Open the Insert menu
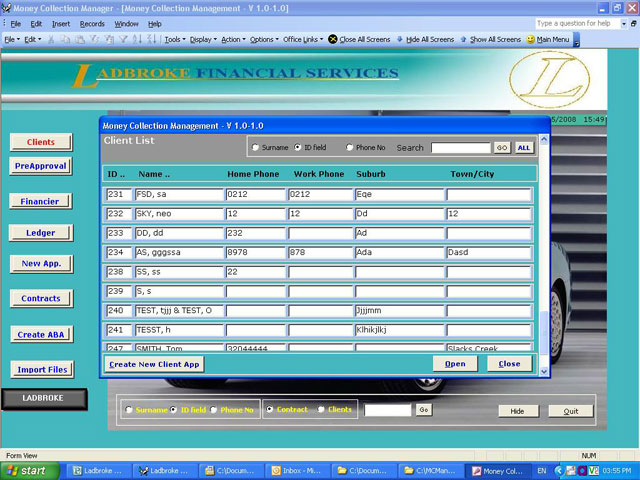 pos(61,24)
